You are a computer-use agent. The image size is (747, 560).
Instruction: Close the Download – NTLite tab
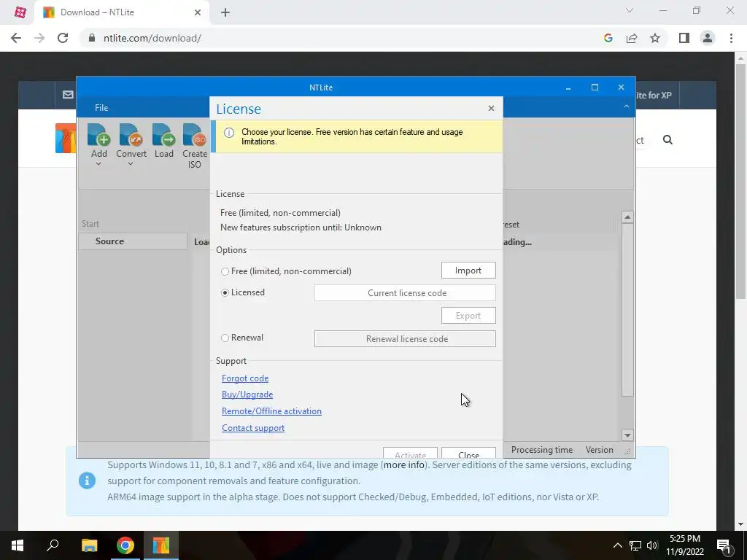(x=197, y=12)
